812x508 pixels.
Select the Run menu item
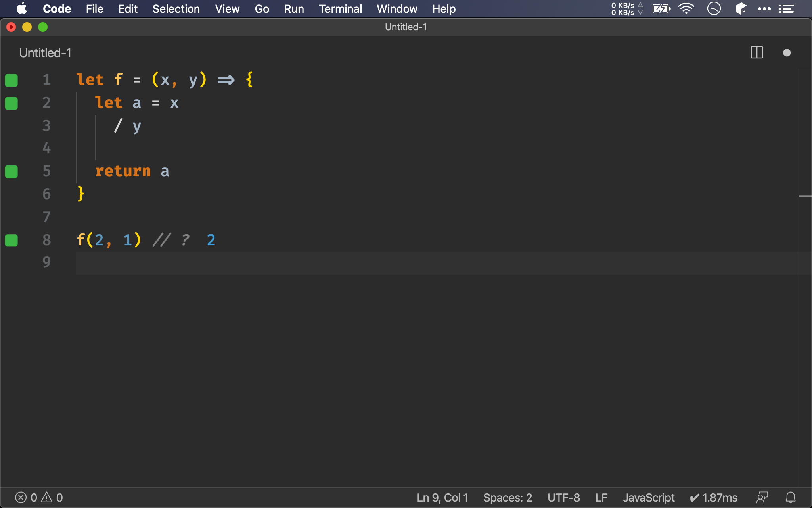click(293, 8)
